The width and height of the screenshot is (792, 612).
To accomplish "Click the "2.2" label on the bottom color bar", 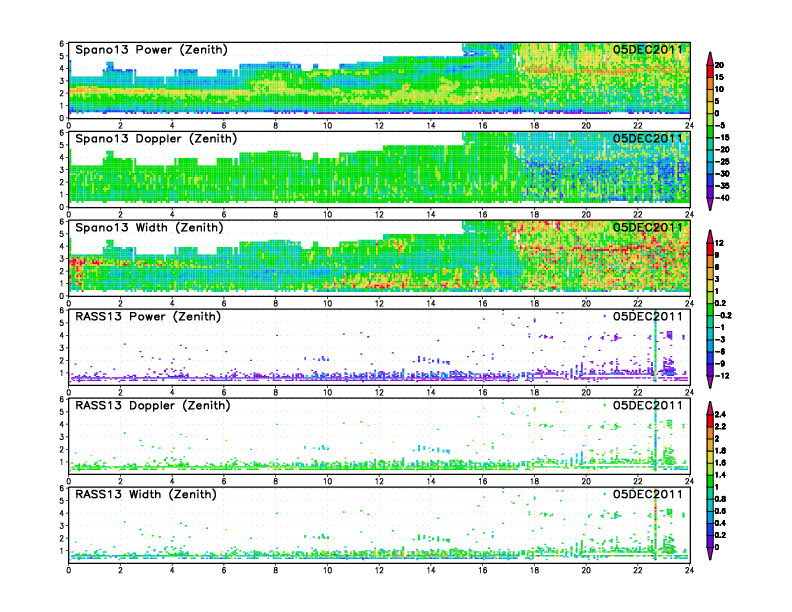I will (720, 427).
